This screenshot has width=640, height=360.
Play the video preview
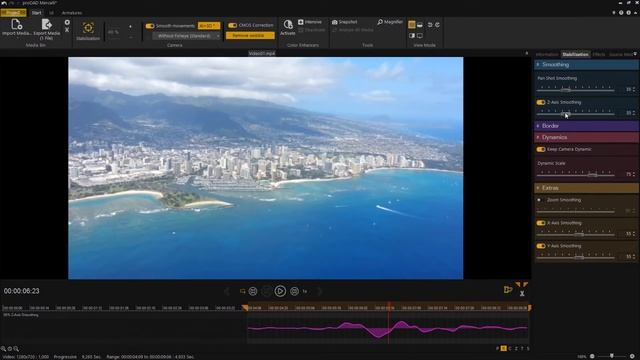pyautogui.click(x=280, y=291)
